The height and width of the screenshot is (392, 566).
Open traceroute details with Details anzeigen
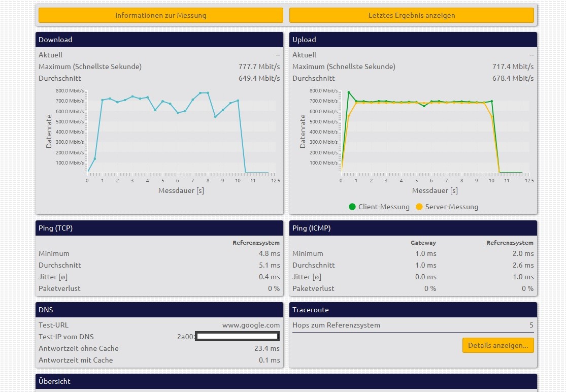(x=497, y=345)
